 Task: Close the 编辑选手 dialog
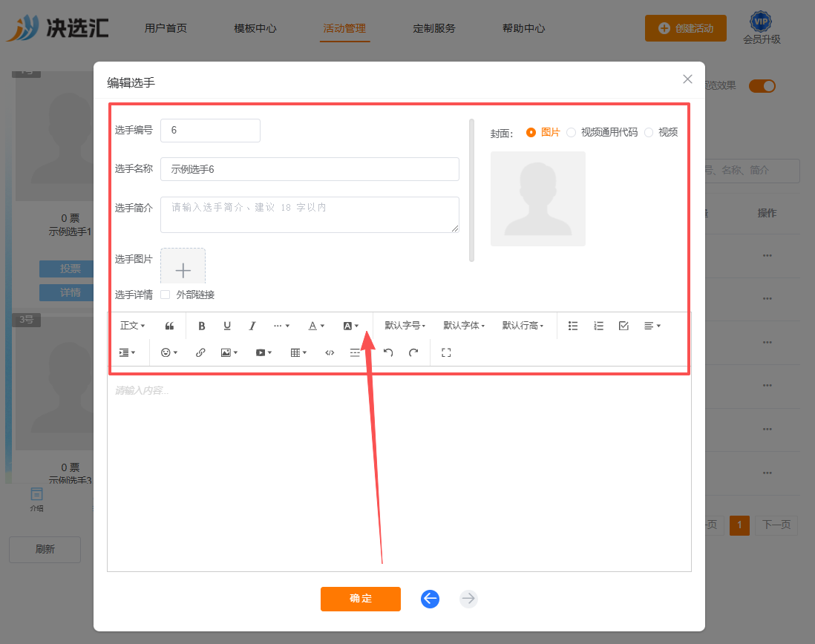pyautogui.click(x=687, y=79)
